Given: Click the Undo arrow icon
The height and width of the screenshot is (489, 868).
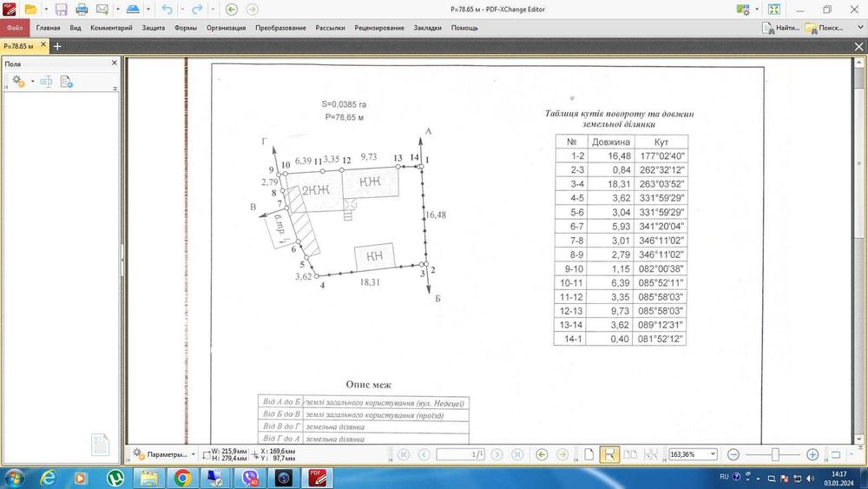Looking at the screenshot, I should tap(167, 10).
